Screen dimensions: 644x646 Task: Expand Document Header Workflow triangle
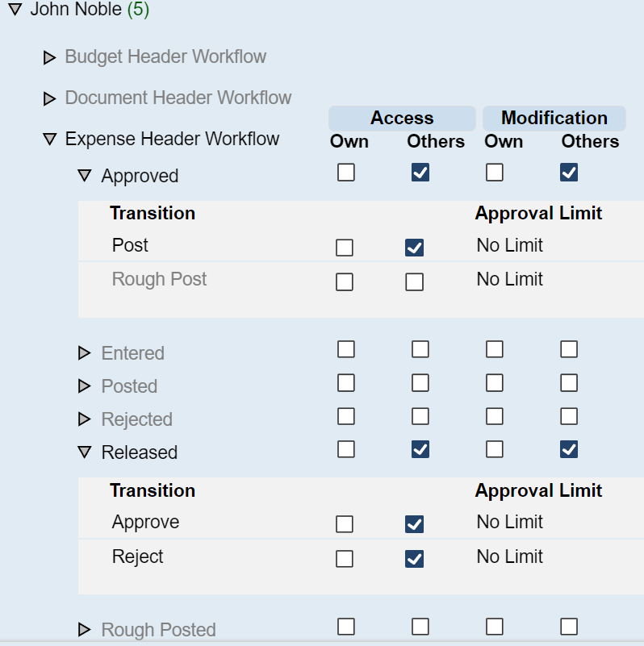[50, 98]
